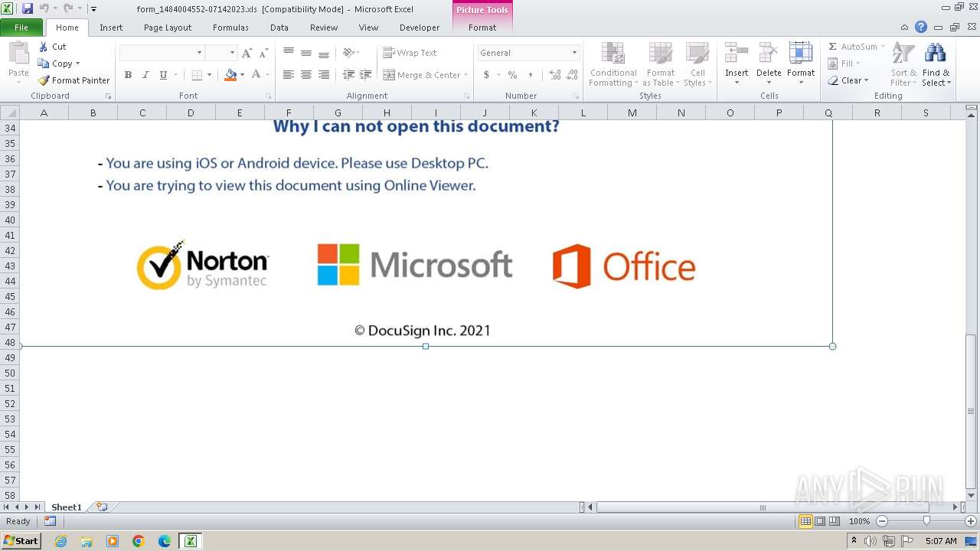This screenshot has width=980, height=551.
Task: Click the Zoom Out minus button
Action: 882,521
